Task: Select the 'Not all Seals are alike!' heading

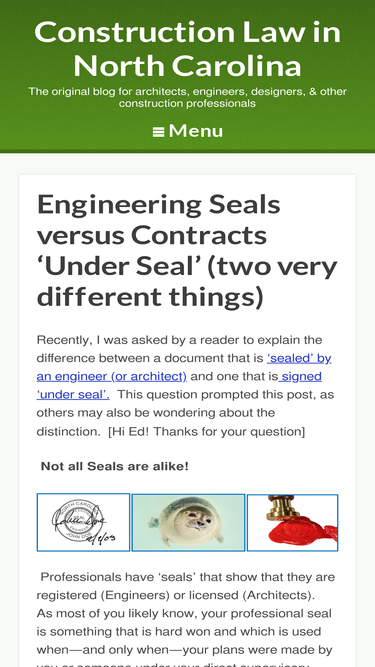Action: point(114,466)
